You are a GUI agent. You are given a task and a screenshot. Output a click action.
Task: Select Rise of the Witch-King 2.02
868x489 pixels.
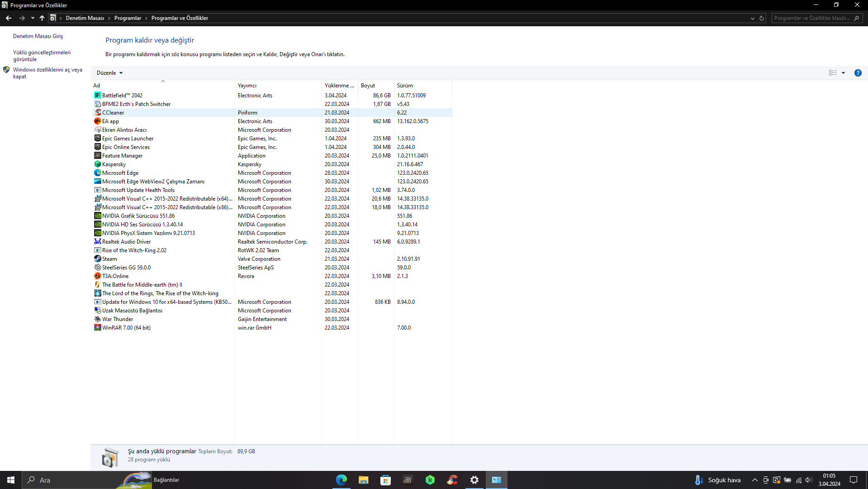point(271,250)
